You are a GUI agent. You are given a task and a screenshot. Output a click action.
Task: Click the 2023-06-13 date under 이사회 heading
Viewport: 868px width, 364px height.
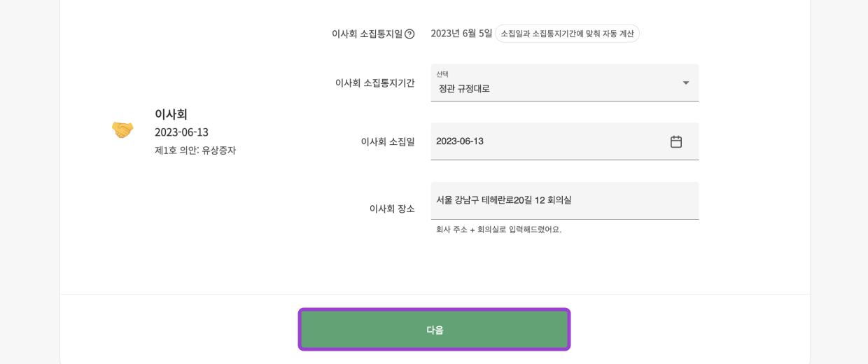(x=181, y=132)
